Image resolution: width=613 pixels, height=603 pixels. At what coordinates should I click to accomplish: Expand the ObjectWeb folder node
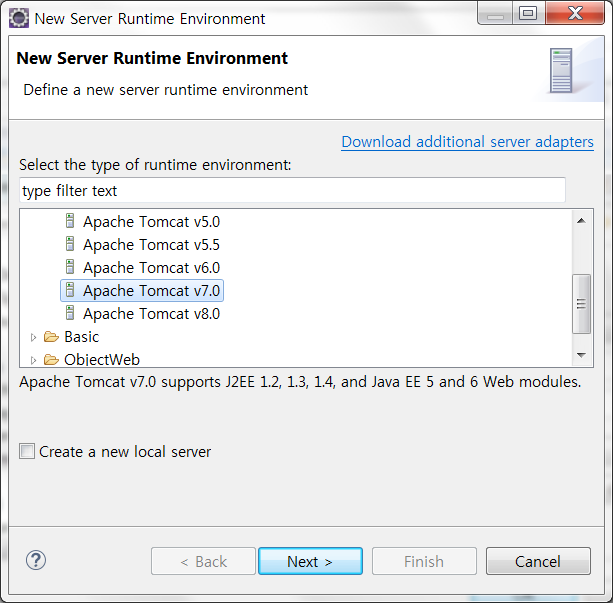tap(33, 360)
